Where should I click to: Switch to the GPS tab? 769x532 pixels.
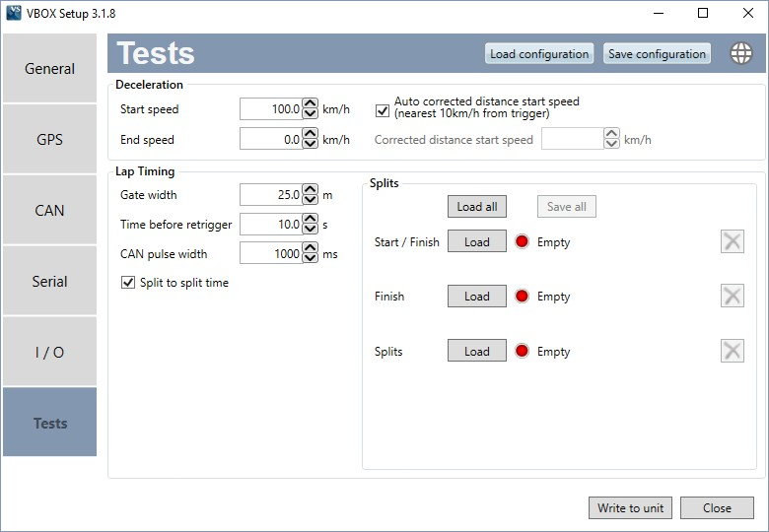click(x=49, y=139)
